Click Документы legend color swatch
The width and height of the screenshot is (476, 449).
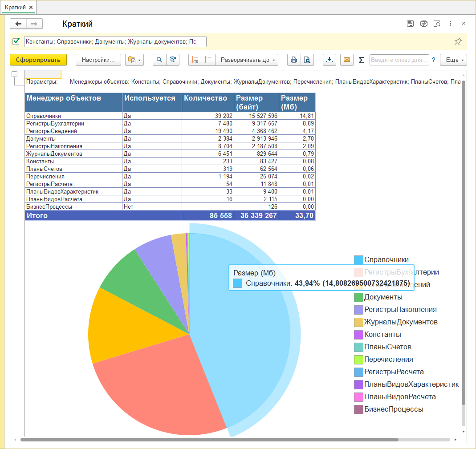[x=359, y=297]
